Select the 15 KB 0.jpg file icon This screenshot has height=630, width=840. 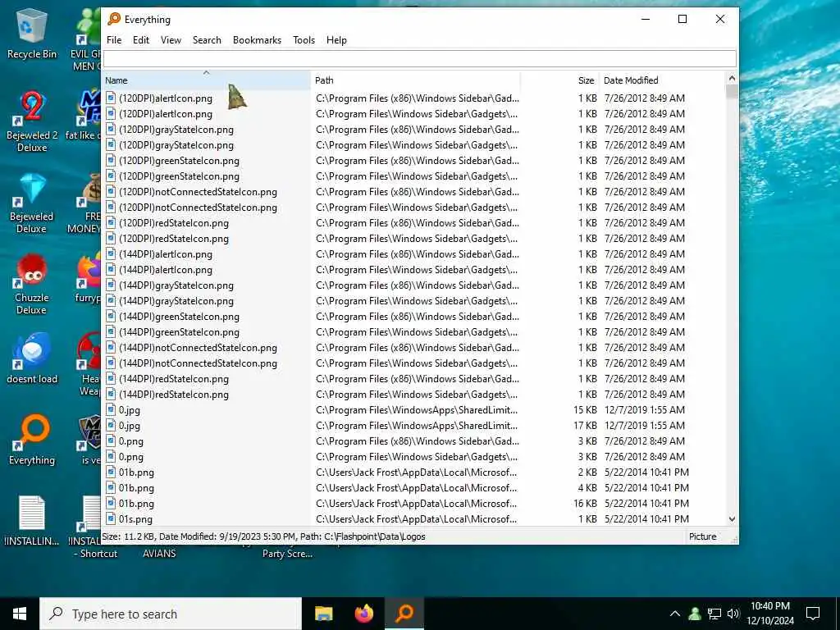click(x=111, y=410)
